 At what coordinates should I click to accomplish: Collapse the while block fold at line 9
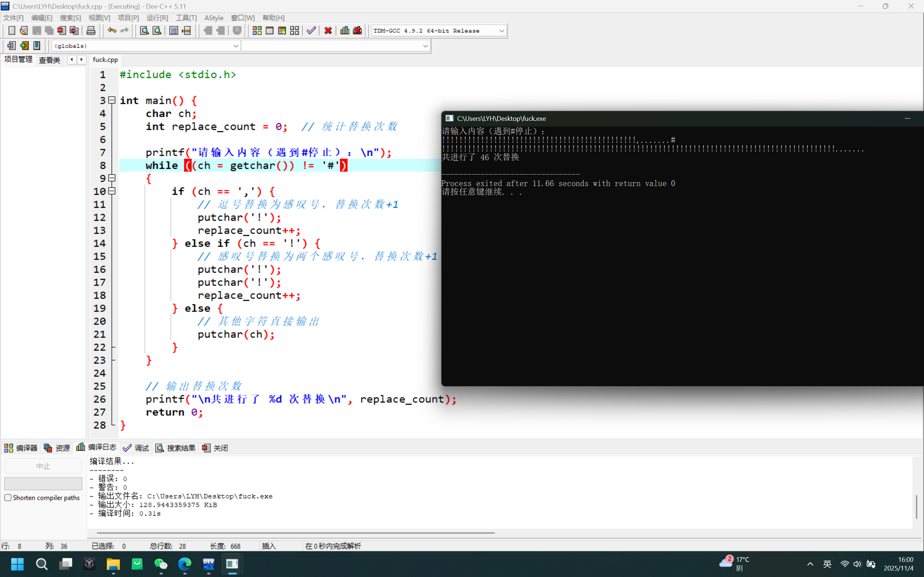[x=112, y=178]
